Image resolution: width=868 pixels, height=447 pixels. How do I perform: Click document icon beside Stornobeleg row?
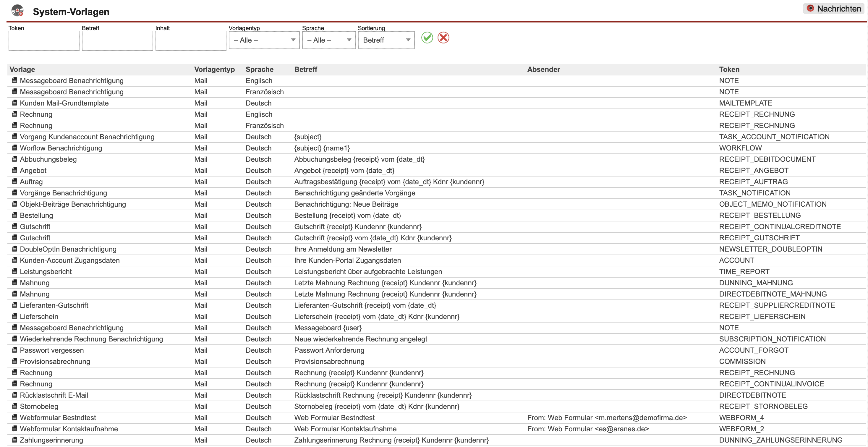tap(14, 406)
